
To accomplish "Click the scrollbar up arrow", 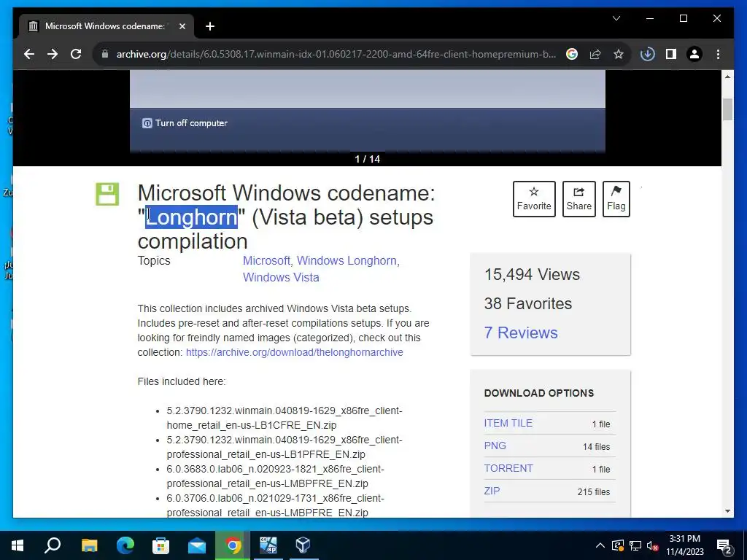I will point(727,77).
